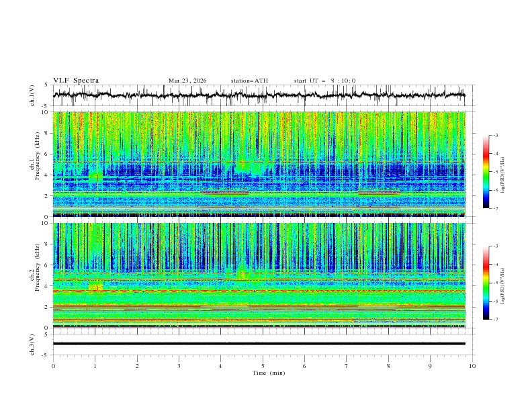The image size is (532, 411).
Task: Click the log(PSD) label beside ch.2 color bar
Action: [504, 286]
